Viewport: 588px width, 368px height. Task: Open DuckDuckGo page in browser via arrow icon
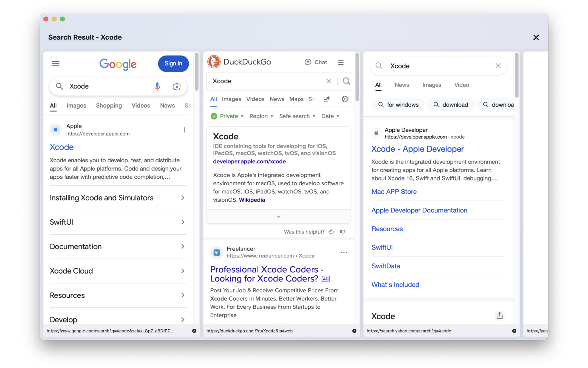[x=354, y=331]
